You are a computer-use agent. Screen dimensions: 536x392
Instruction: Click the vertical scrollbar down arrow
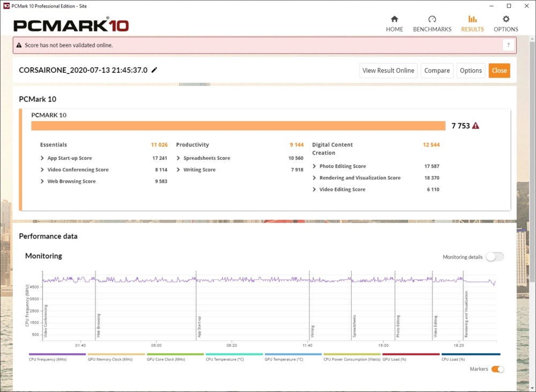tap(532, 388)
